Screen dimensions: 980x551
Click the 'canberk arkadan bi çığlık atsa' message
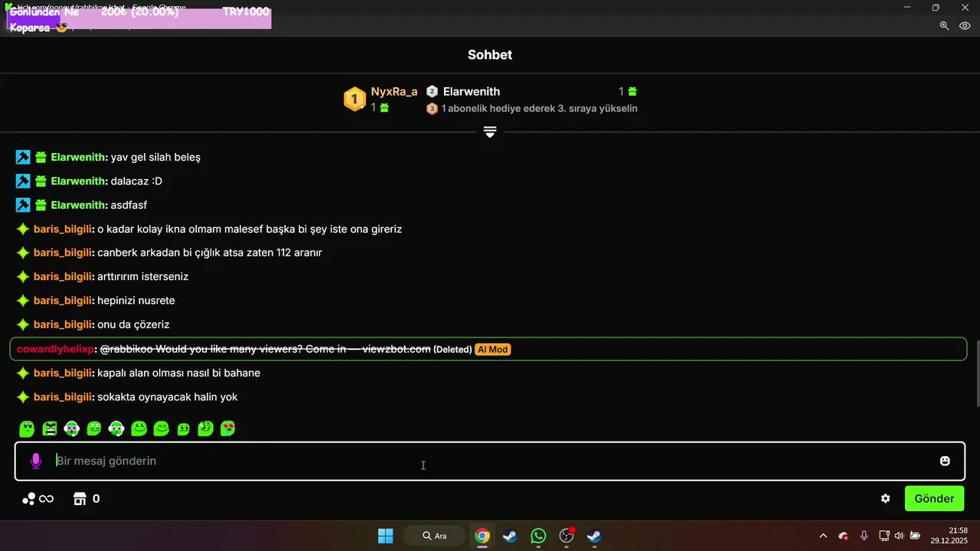coord(210,253)
